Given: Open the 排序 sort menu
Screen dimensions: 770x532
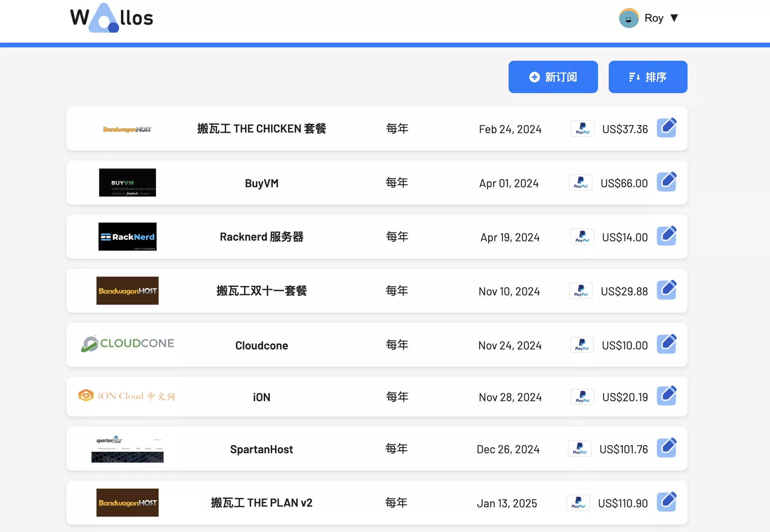Looking at the screenshot, I should point(647,77).
